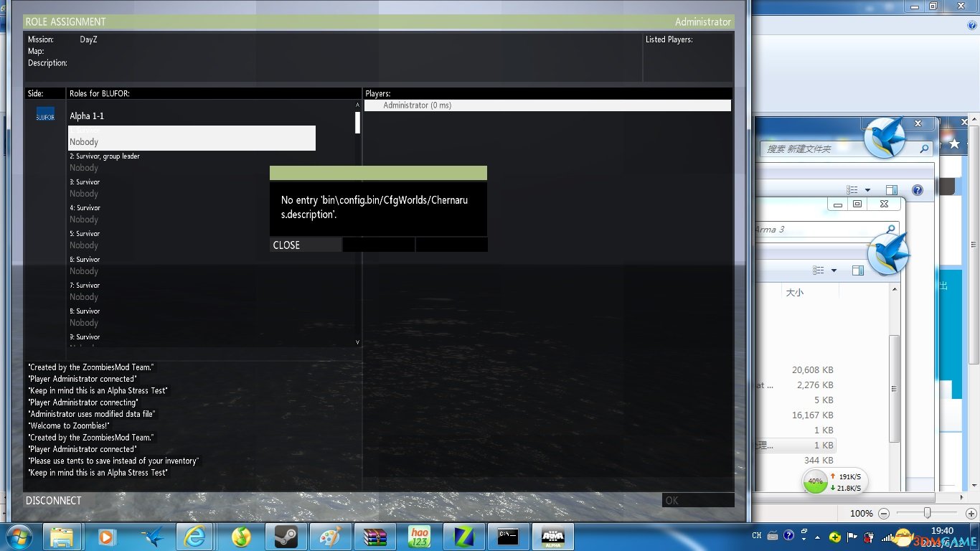Viewport: 980px width, 551px height.
Task: Open the media player taskbar icon
Action: [106, 536]
